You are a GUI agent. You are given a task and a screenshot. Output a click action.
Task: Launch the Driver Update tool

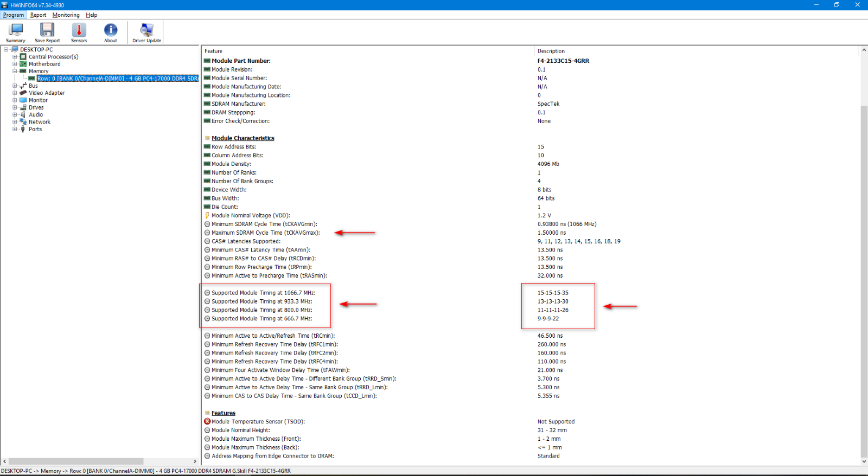click(146, 33)
